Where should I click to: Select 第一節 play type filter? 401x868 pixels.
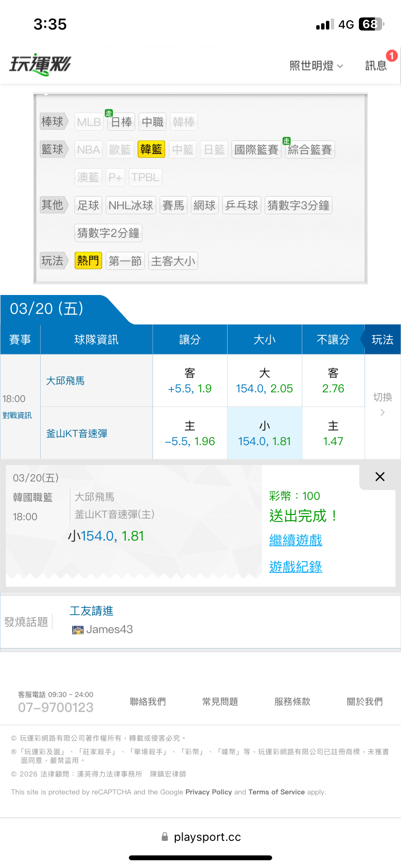pyautogui.click(x=125, y=261)
